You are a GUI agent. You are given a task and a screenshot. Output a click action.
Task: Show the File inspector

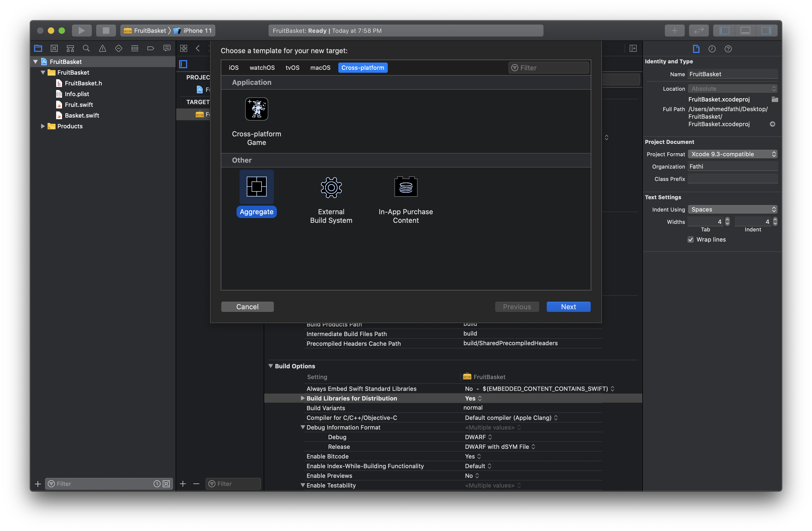(x=696, y=49)
